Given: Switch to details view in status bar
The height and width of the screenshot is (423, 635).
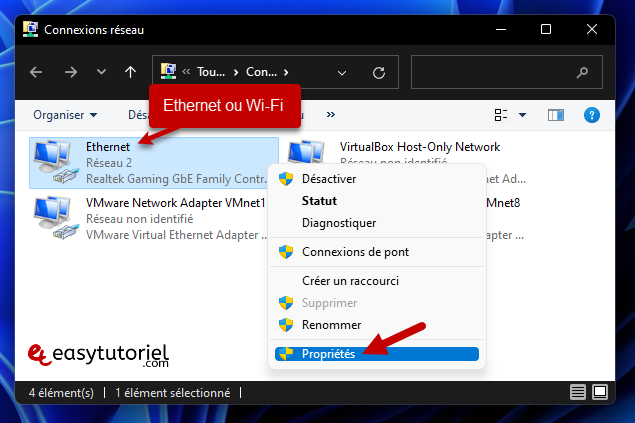Looking at the screenshot, I should (577, 392).
